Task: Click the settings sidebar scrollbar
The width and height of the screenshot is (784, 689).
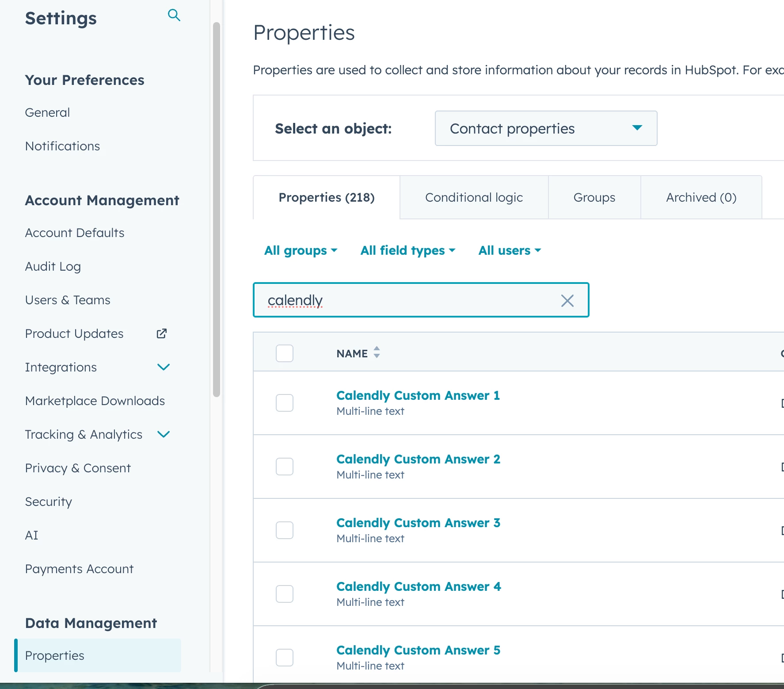Action: coord(216,210)
